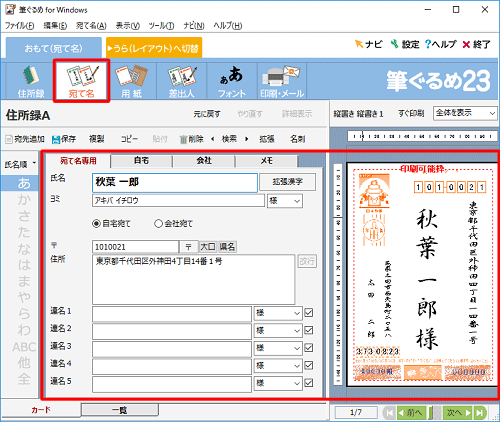Click in the 氏名 name field
This screenshot has height=422, width=500.
(x=175, y=182)
